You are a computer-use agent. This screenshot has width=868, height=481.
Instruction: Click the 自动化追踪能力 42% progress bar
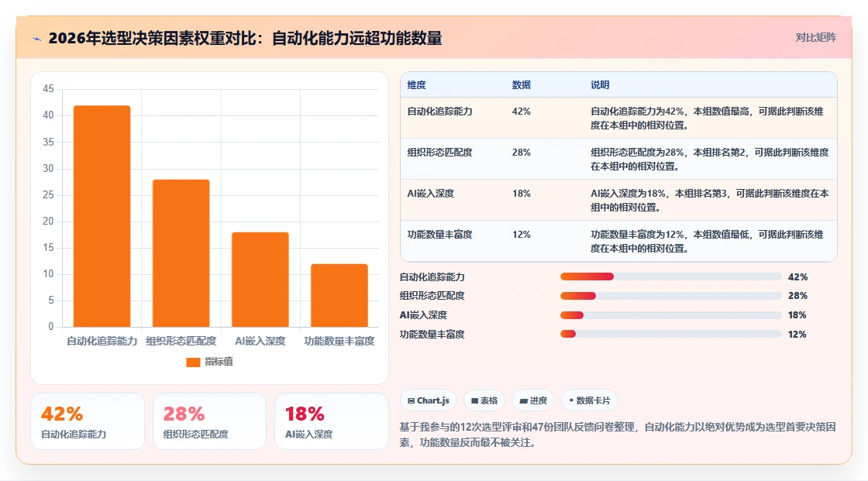tap(670, 277)
